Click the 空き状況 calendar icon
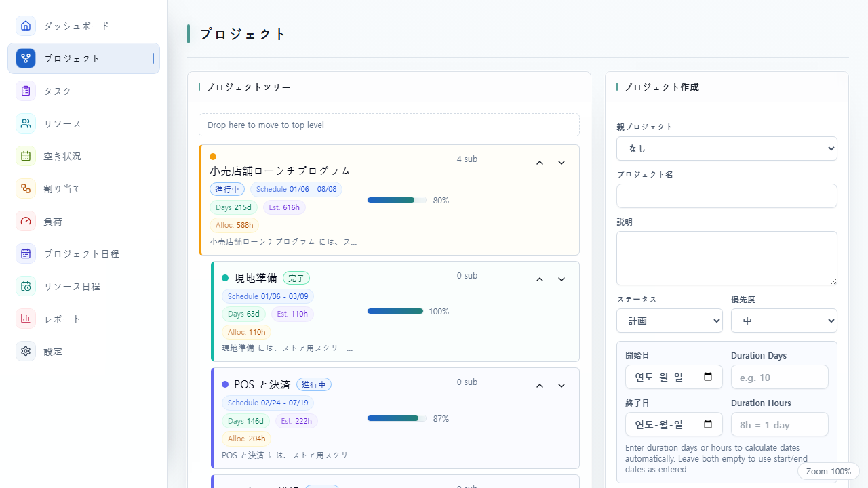Viewport: 868px width, 488px height. 26,156
